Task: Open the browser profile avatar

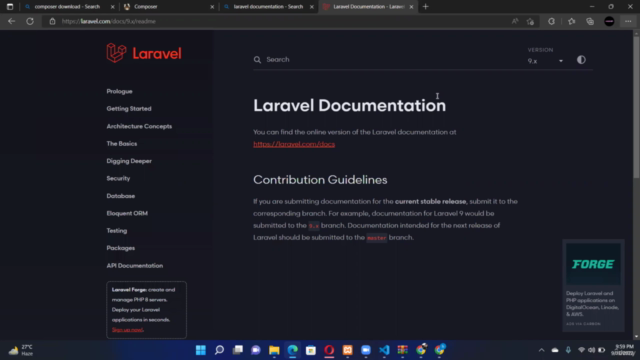Action: pyautogui.click(x=609, y=21)
